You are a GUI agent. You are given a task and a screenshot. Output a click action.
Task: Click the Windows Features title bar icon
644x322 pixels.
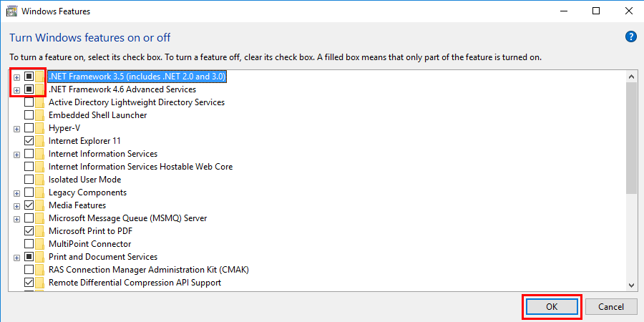click(12, 11)
